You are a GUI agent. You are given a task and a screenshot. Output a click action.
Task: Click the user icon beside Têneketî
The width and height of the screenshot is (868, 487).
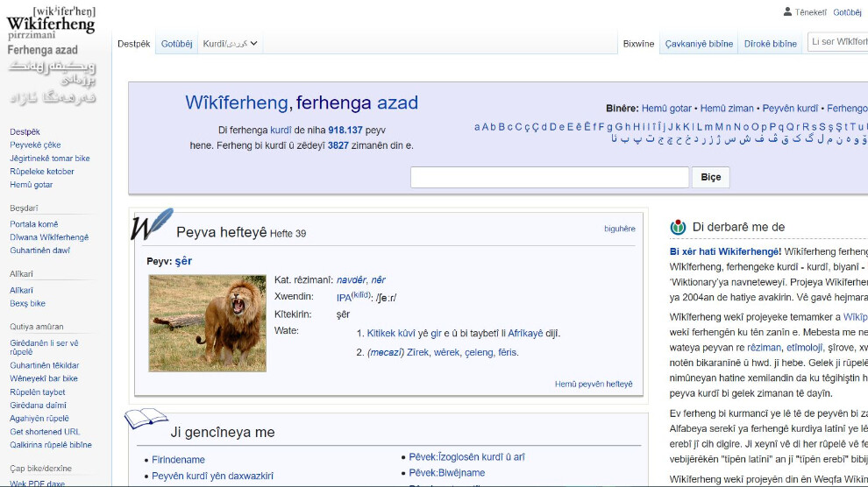click(x=787, y=11)
